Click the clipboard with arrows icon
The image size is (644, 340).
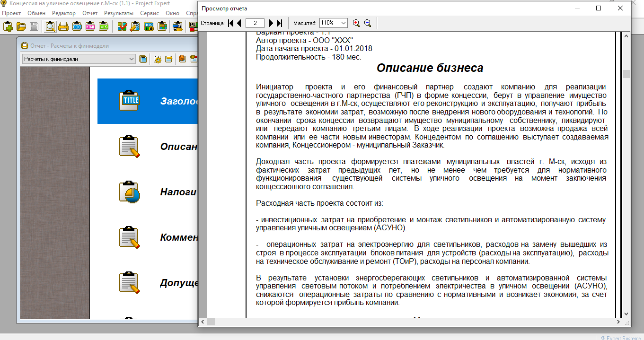coord(178,26)
